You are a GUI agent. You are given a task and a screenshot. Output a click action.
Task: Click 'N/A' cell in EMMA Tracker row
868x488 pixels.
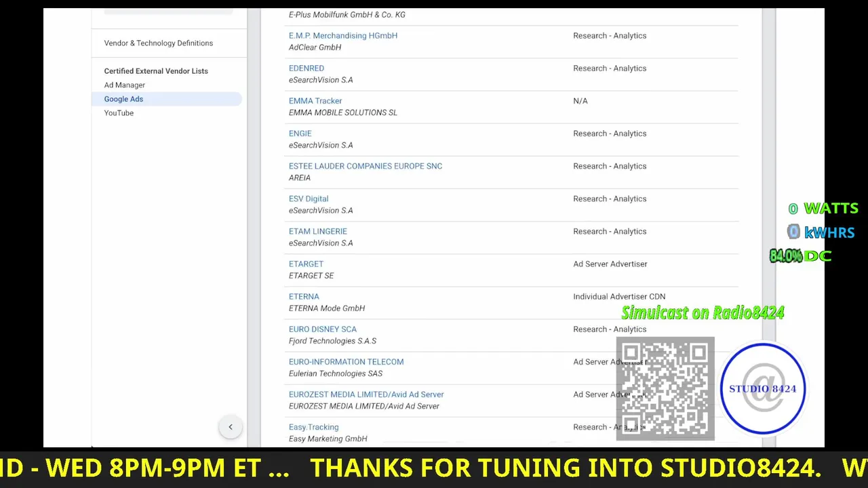(x=580, y=101)
